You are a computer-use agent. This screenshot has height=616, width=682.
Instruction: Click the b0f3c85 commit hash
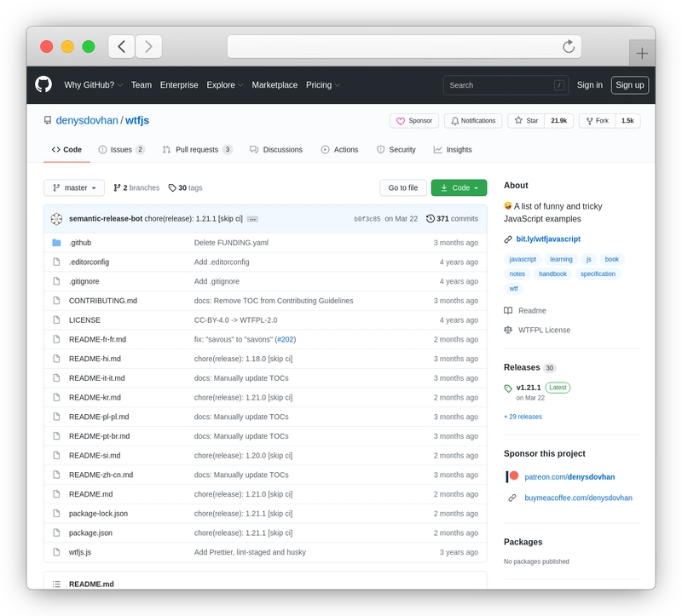pyautogui.click(x=367, y=219)
